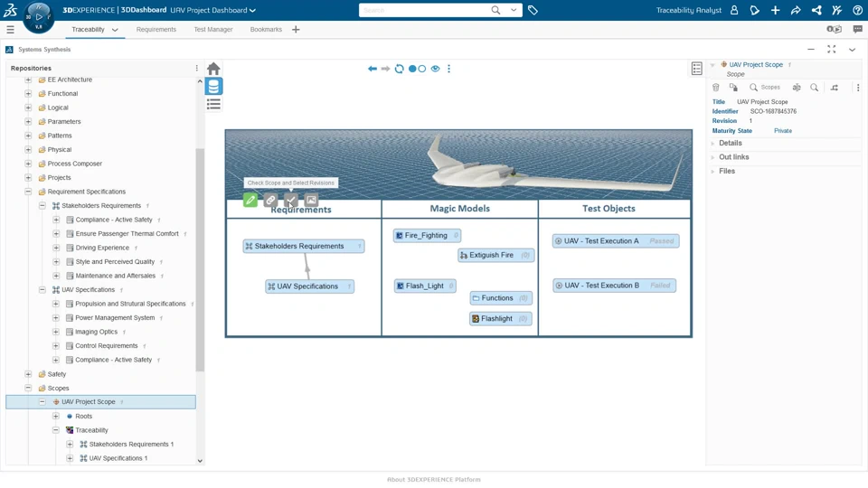The image size is (868, 488).
Task: Check scope and select revisions icon
Action: click(290, 201)
